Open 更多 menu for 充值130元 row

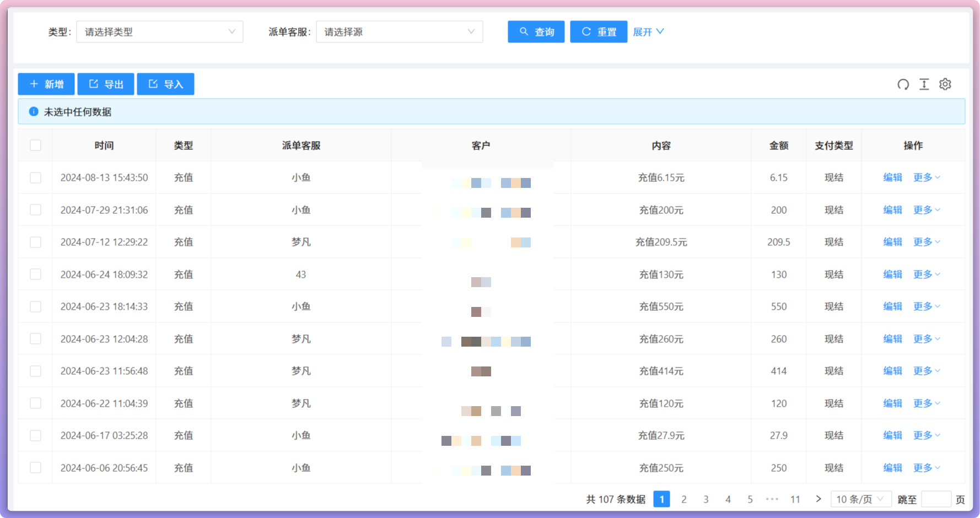click(x=927, y=274)
